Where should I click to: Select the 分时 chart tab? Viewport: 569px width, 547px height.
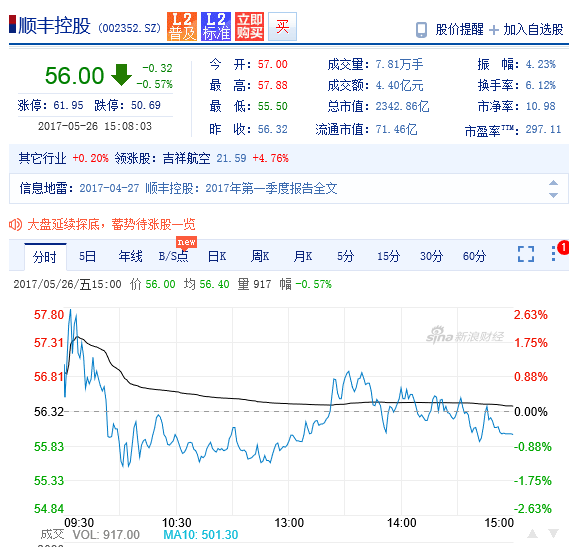pyautogui.click(x=45, y=257)
